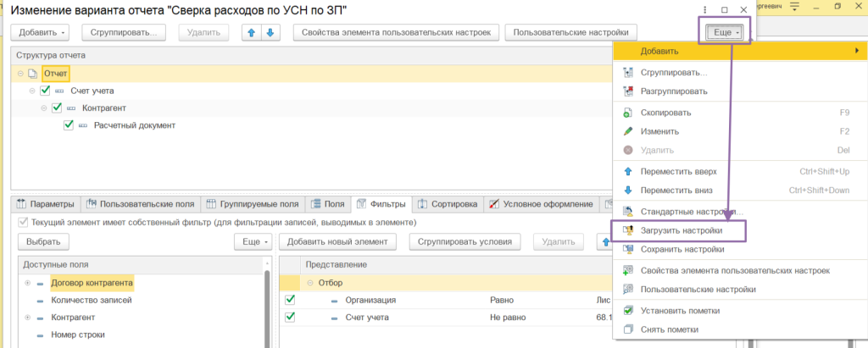Switch to the Поля tab
This screenshot has height=348, width=868.
click(x=328, y=204)
